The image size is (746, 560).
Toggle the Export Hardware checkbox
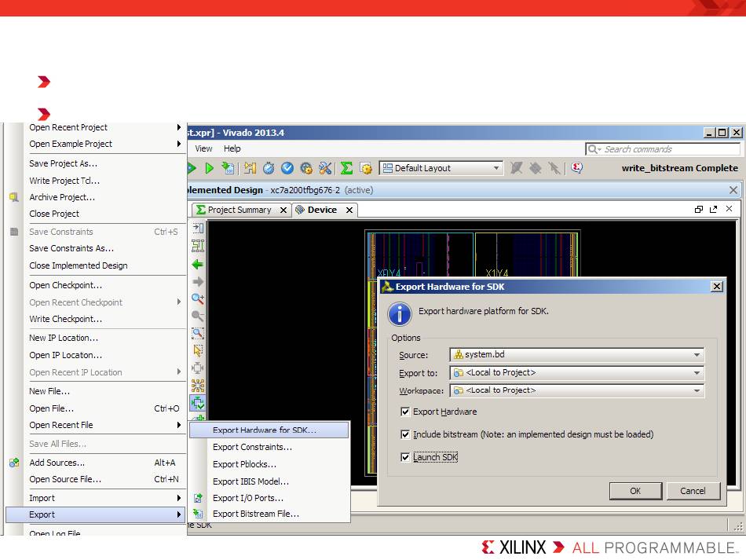point(405,412)
